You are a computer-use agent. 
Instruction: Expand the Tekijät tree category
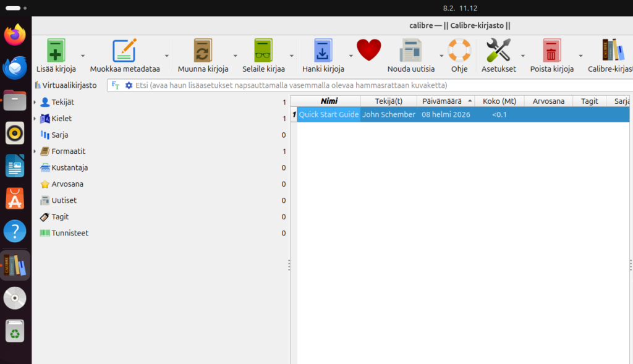click(35, 102)
